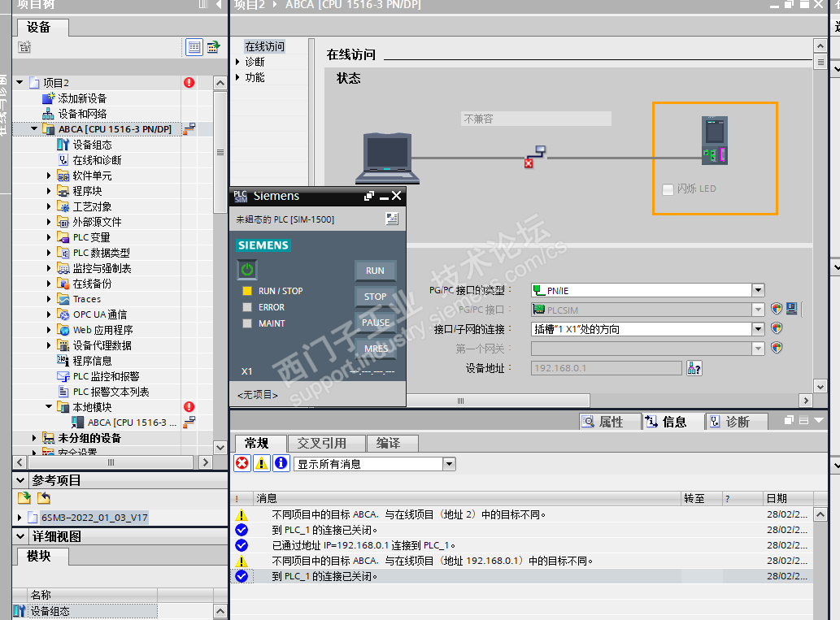This screenshot has height=620, width=840.
Task: Click the PLC device image in status area
Action: [715, 141]
